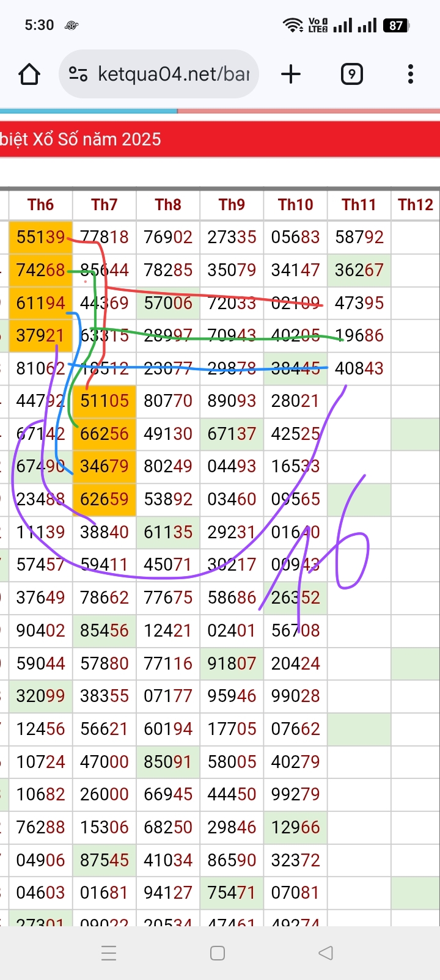Screen dimensions: 440x980
Task: Tap green cell 36267 in Th11
Action: pos(359,270)
